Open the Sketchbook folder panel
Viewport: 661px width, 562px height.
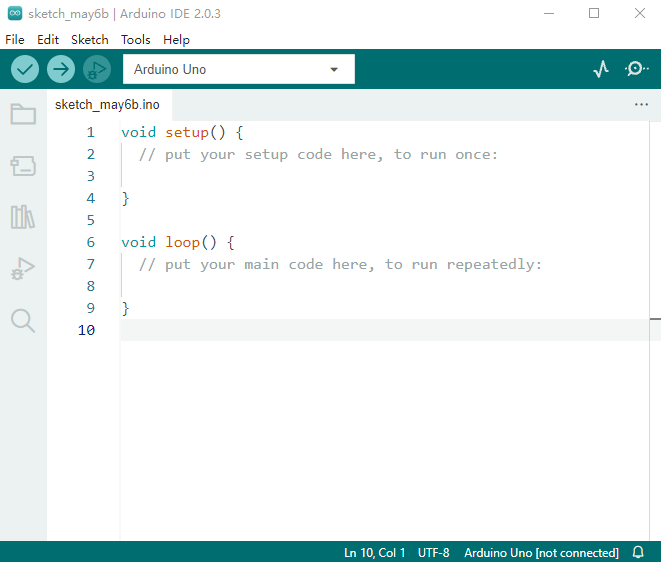(23, 114)
